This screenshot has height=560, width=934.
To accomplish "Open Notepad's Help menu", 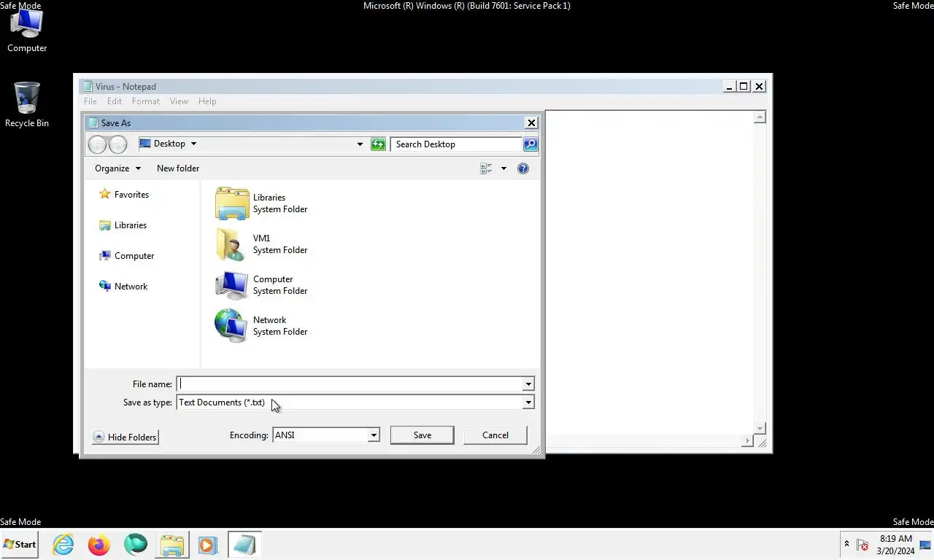I will click(207, 101).
